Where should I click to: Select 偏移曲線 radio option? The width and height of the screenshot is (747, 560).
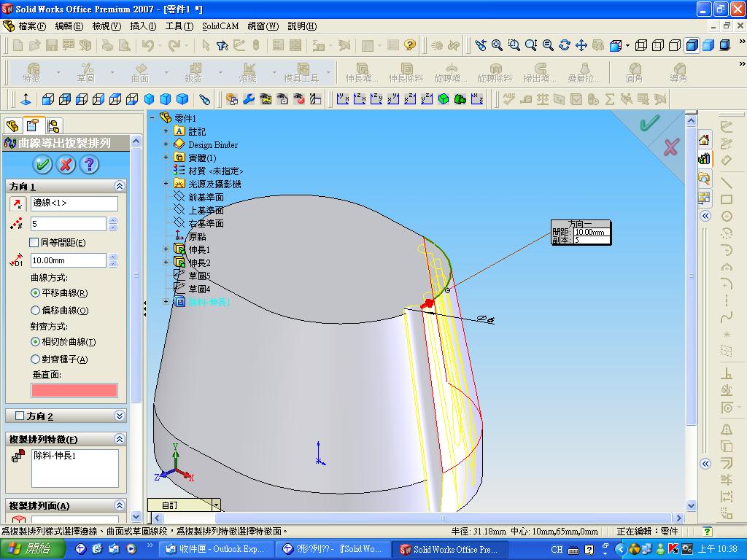pyautogui.click(x=35, y=311)
